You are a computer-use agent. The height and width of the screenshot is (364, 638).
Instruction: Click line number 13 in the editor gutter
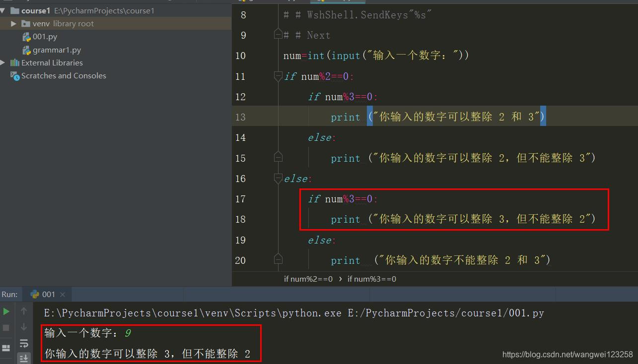click(240, 117)
